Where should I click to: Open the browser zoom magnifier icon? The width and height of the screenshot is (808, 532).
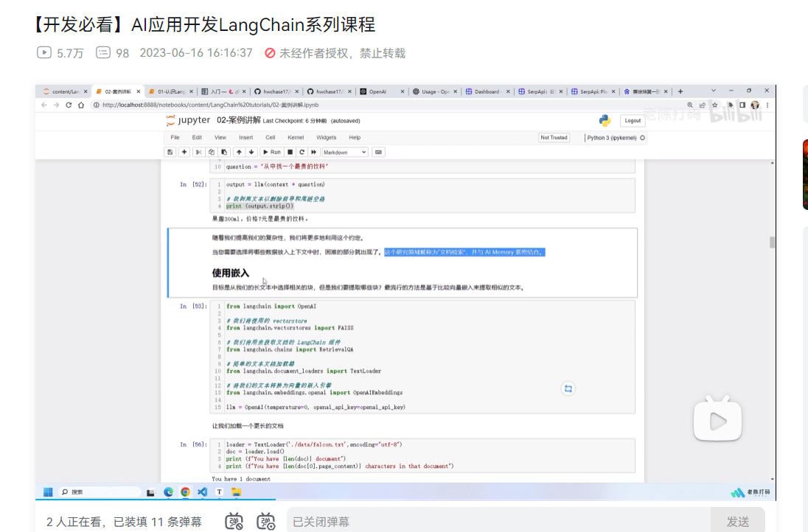(690, 105)
